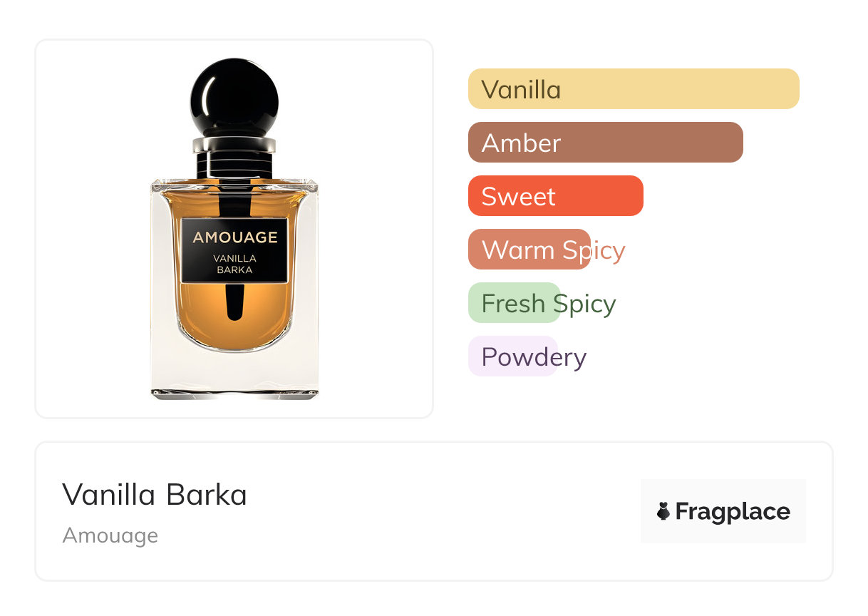Image resolution: width=868 pixels, height=616 pixels.
Task: Select the yellow Vanilla accord bar
Action: [x=633, y=89]
